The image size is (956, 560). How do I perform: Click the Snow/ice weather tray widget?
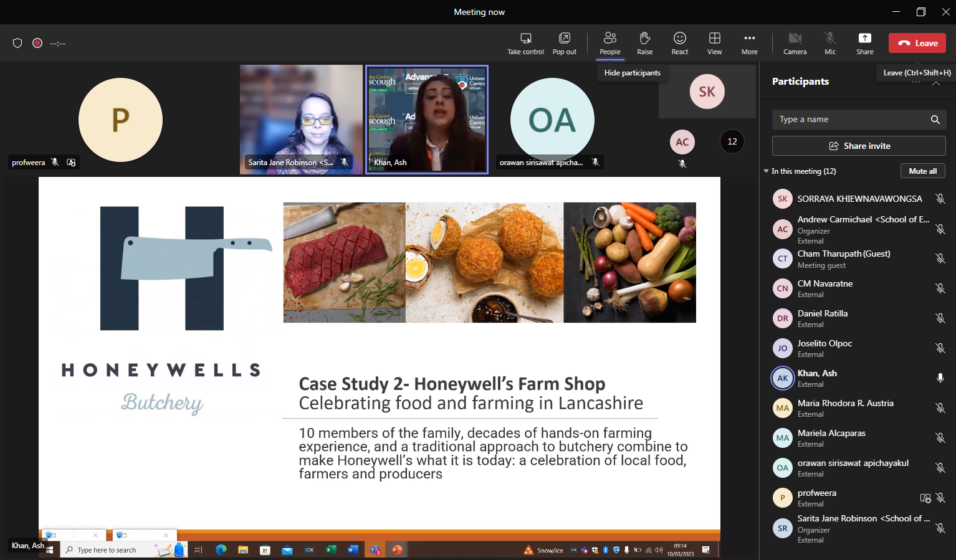[x=543, y=550]
